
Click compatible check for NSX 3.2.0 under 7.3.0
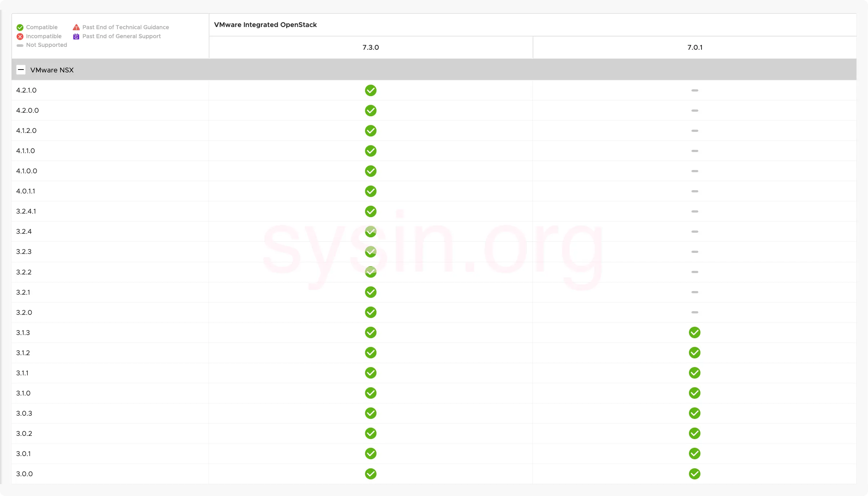click(x=370, y=312)
